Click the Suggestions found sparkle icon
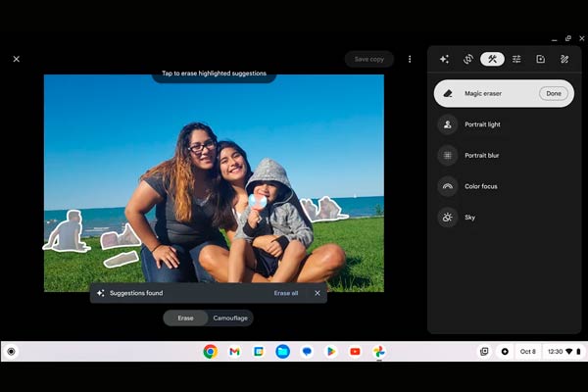This screenshot has height=392, width=588. tap(100, 293)
